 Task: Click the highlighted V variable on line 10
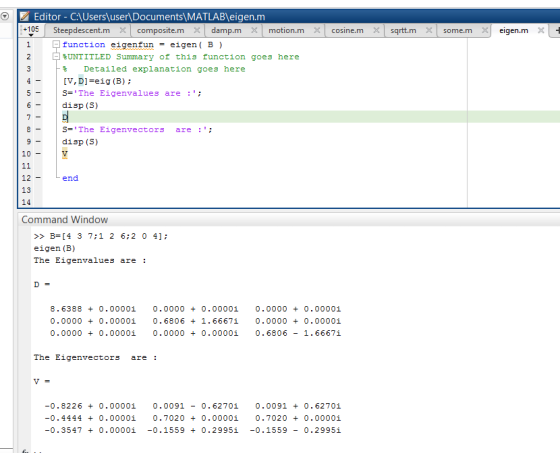[x=65, y=154]
